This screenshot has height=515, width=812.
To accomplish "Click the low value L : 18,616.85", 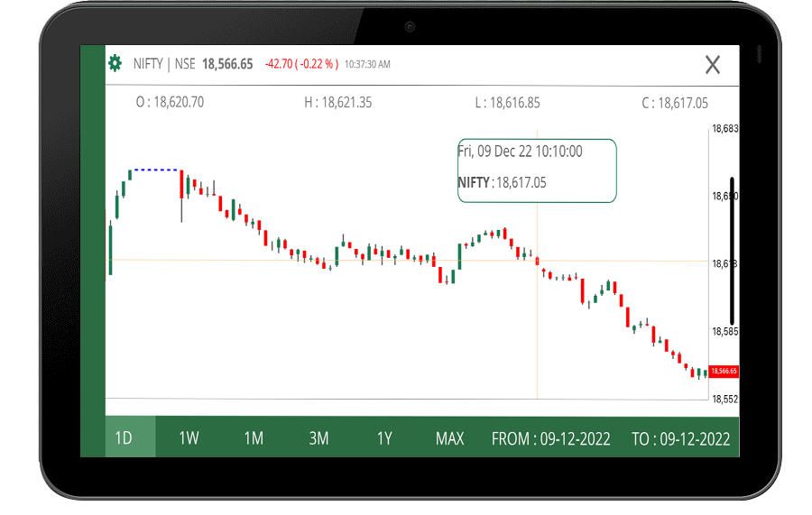I will pos(507,103).
